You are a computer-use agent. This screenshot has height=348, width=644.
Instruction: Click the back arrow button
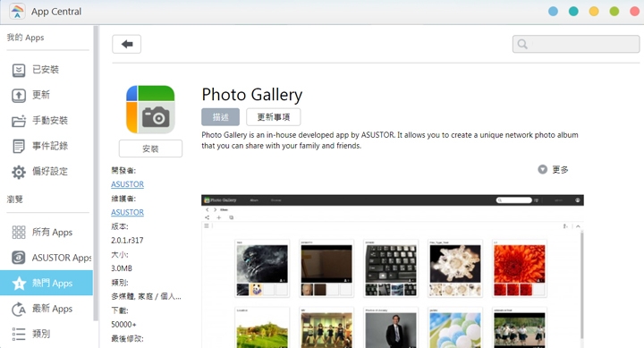(x=126, y=44)
